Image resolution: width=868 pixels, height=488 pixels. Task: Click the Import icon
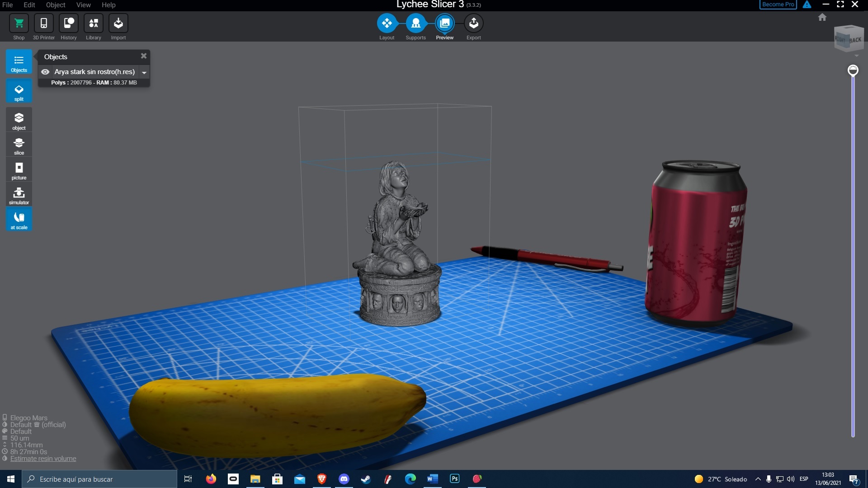coord(118,23)
